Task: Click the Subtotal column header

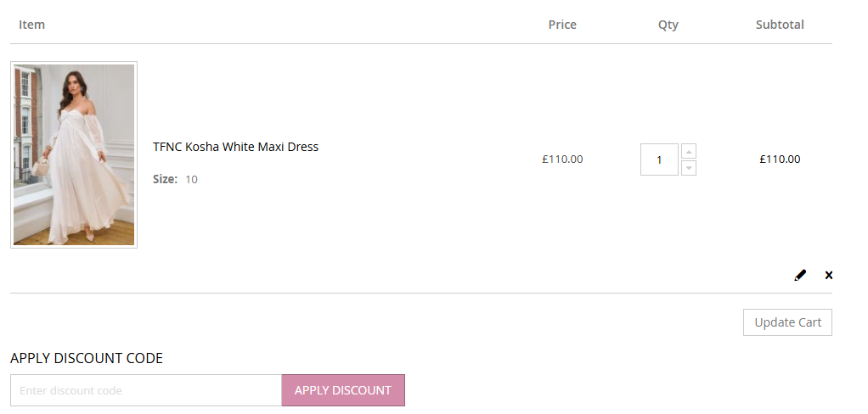Action: 780,25
